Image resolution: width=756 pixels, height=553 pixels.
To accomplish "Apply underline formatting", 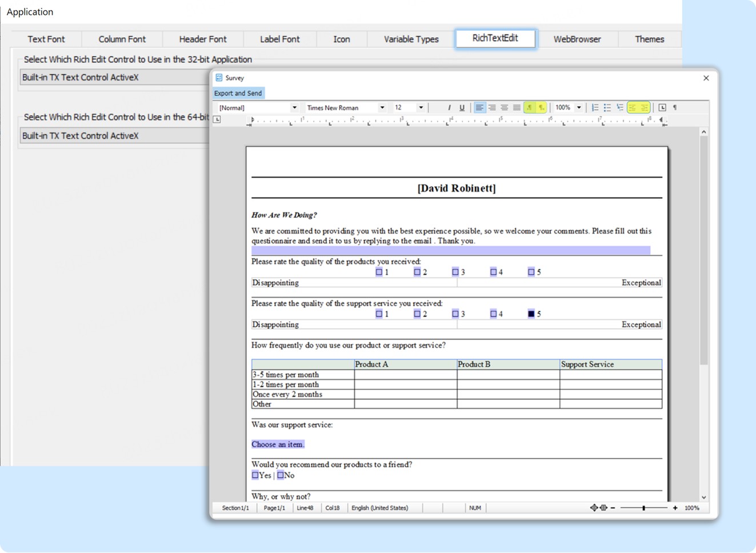I will click(x=462, y=107).
